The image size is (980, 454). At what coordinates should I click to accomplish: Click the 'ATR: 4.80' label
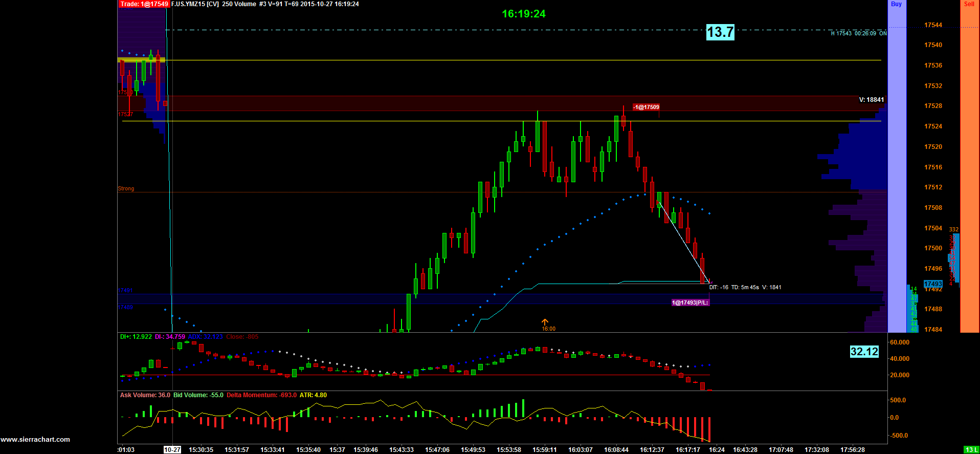(313, 395)
